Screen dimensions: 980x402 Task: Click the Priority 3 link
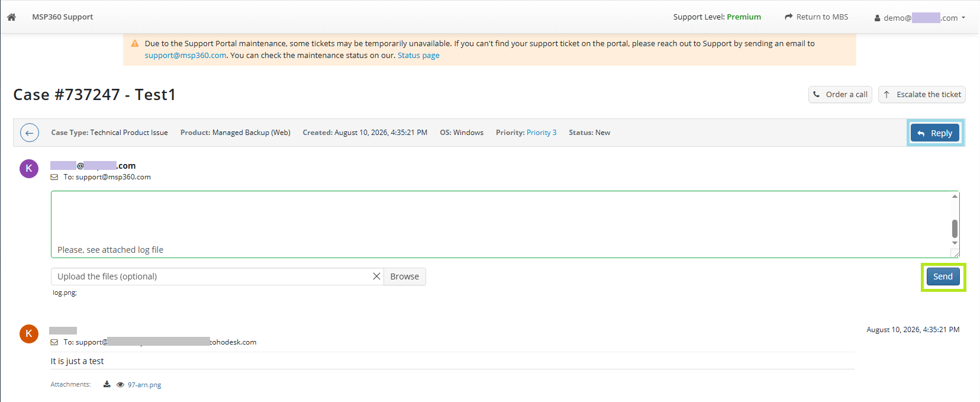point(541,133)
